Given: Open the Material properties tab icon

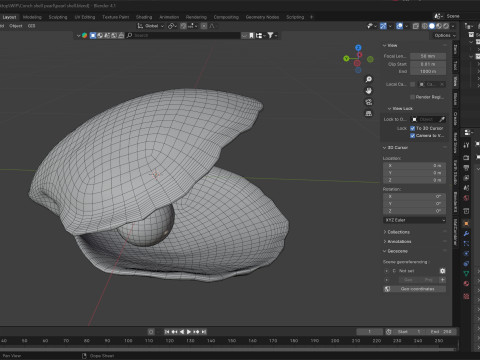Looking at the screenshot, I should [x=466, y=283].
